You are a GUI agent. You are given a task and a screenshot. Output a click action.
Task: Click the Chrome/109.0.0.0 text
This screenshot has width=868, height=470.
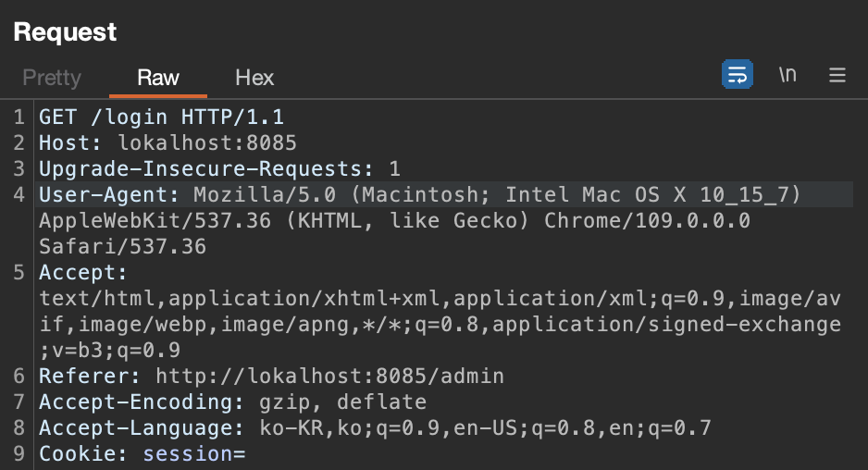pos(647,220)
